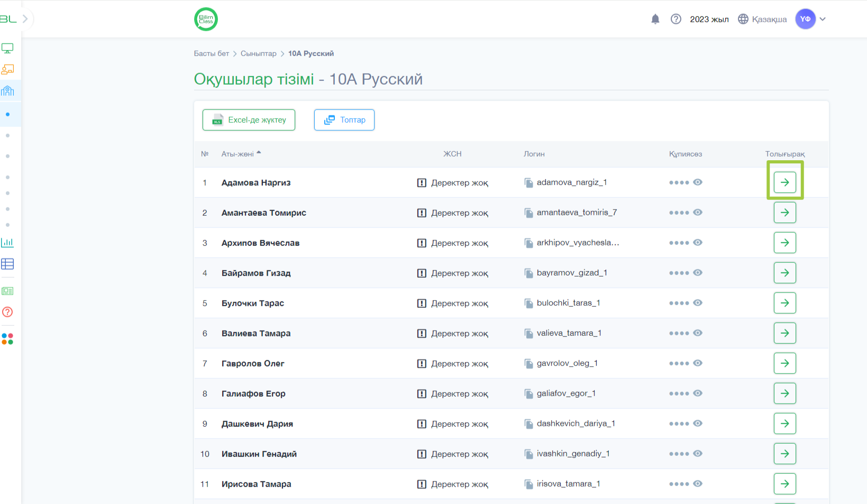Show password for Адамова Наргиз
The width and height of the screenshot is (867, 504).
698,182
